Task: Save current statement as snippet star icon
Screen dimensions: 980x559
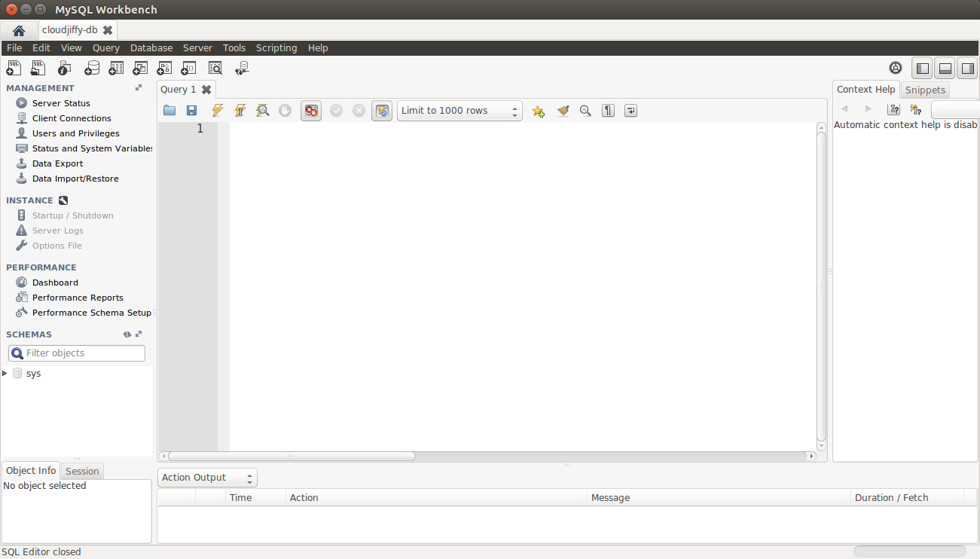Action: click(x=538, y=111)
